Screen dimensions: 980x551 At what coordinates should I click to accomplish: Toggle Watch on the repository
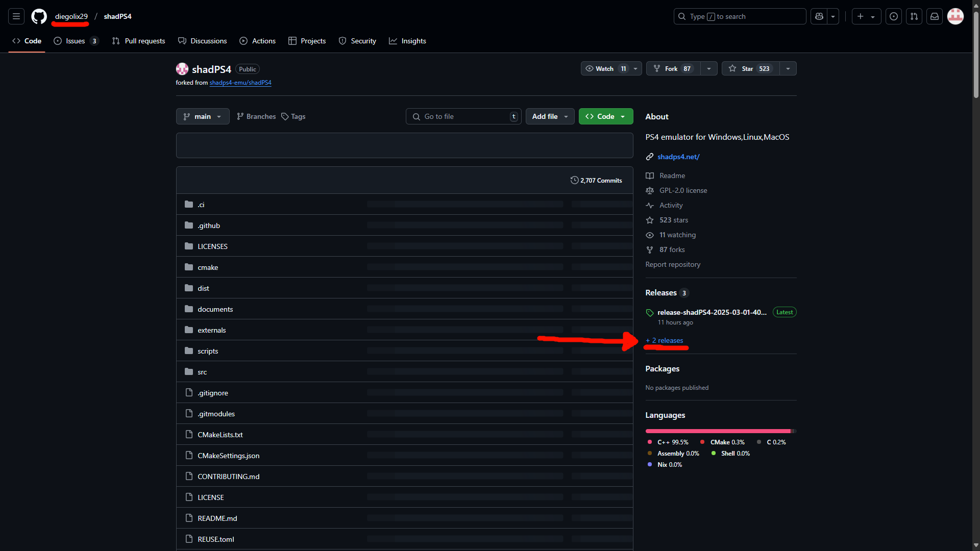click(605, 68)
